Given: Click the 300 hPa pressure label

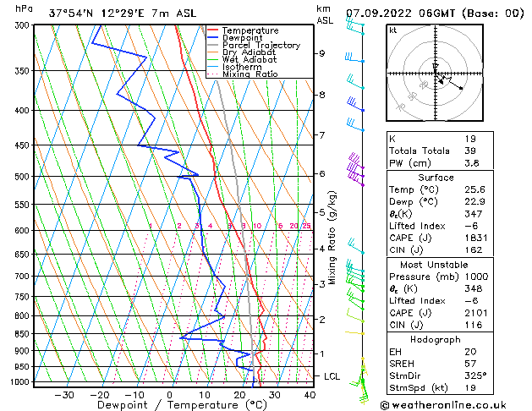Looking at the screenshot, I should click(x=24, y=25).
